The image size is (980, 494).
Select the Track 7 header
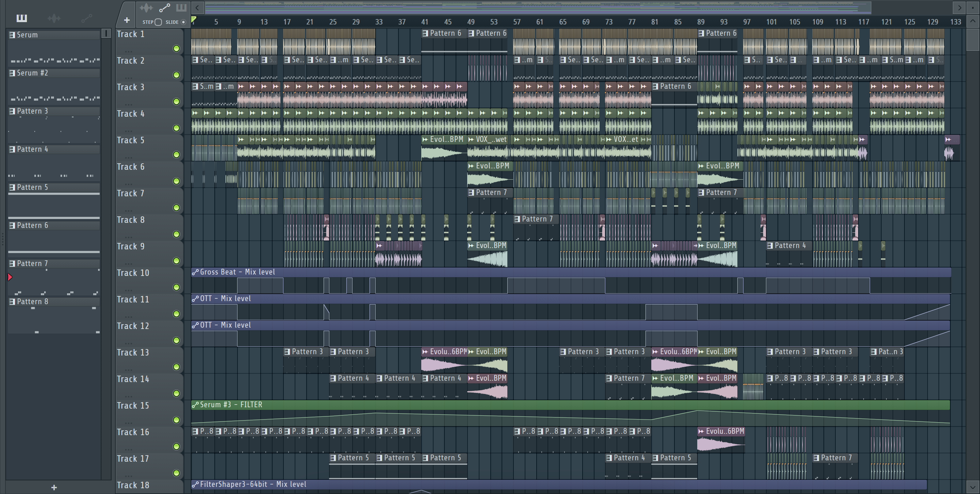[x=149, y=201]
